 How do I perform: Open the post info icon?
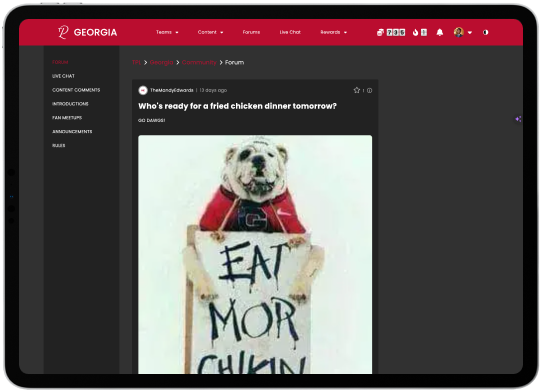click(x=370, y=90)
